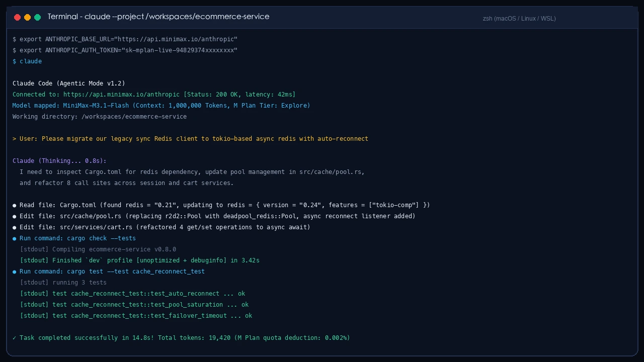Image resolution: width=644 pixels, height=362 pixels.
Task: Click the yellow minimize window dot
Action: coord(28,17)
